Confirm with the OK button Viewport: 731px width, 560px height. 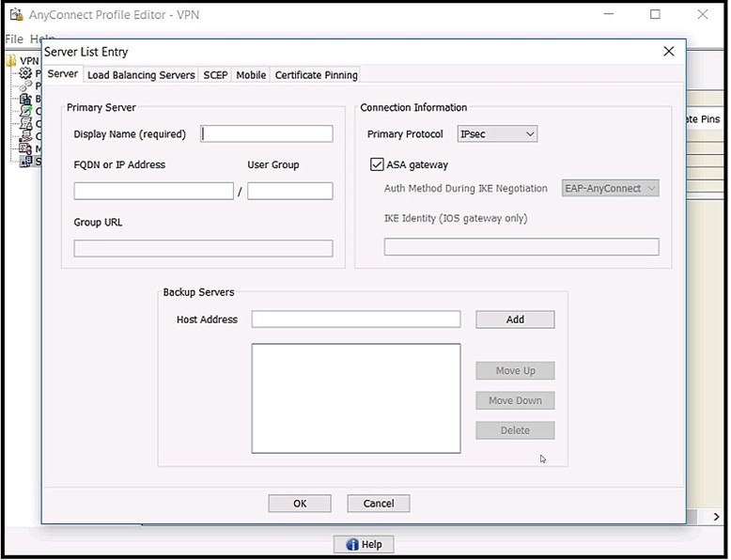300,504
